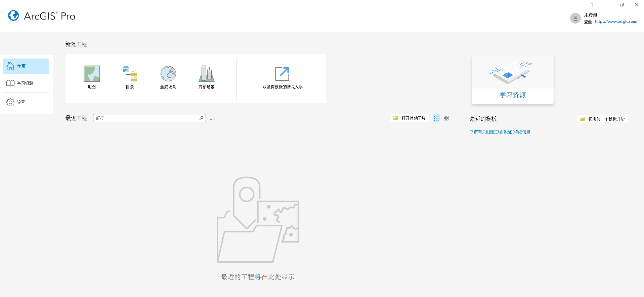Click 使用另一个模板开始 button
The image size is (644, 297).
pyautogui.click(x=602, y=119)
